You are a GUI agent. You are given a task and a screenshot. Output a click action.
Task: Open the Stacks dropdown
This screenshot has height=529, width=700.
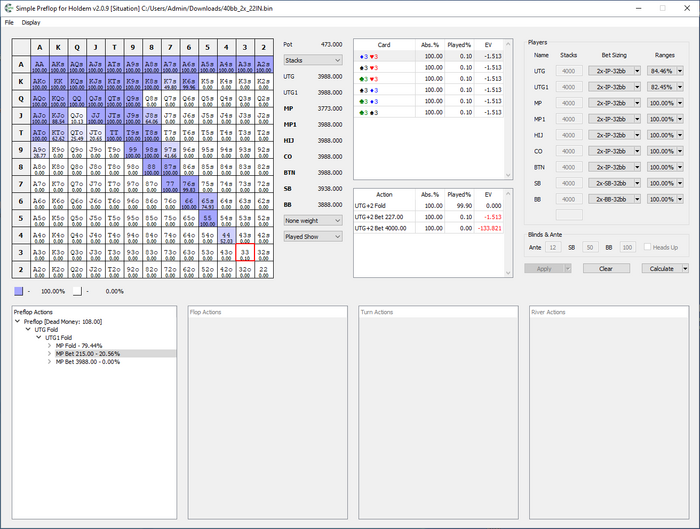pos(313,60)
